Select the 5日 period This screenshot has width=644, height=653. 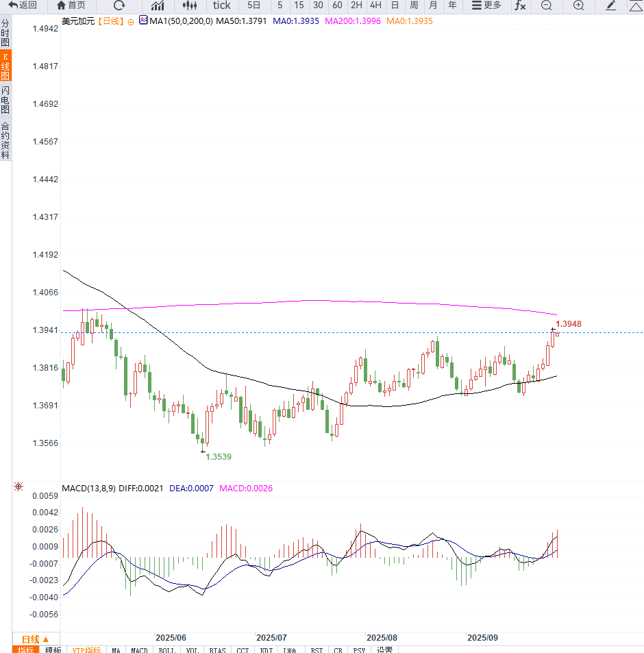click(253, 5)
